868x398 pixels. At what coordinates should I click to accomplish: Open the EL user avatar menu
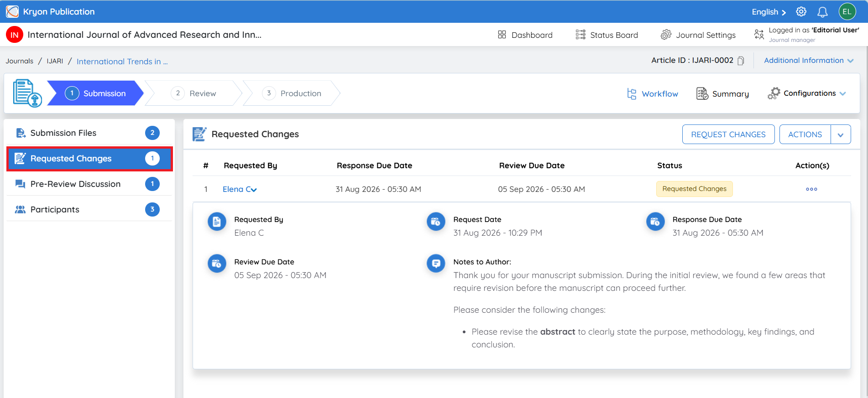(847, 12)
